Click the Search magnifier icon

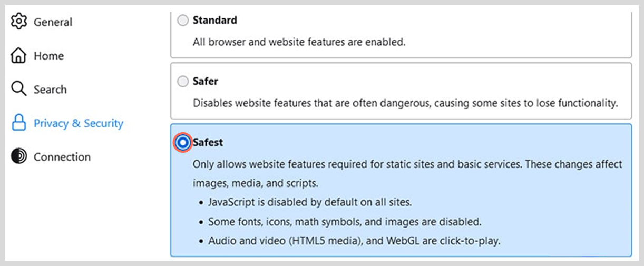pyautogui.click(x=18, y=89)
